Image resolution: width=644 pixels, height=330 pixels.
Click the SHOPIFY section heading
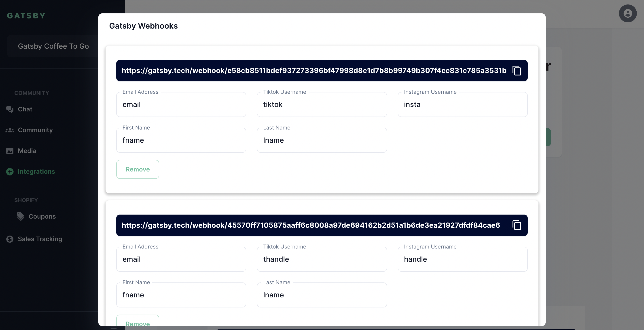pyautogui.click(x=26, y=200)
